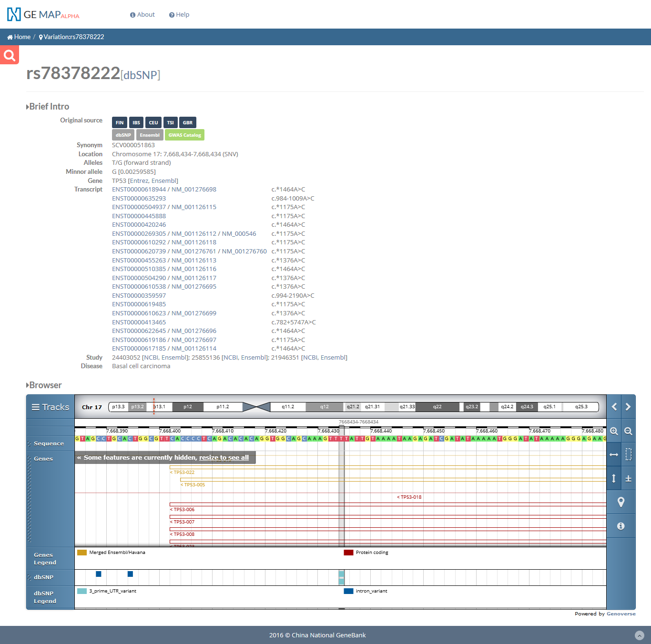Image resolution: width=651 pixels, height=644 pixels.
Task: Click 'resize to see all' link
Action: point(224,458)
